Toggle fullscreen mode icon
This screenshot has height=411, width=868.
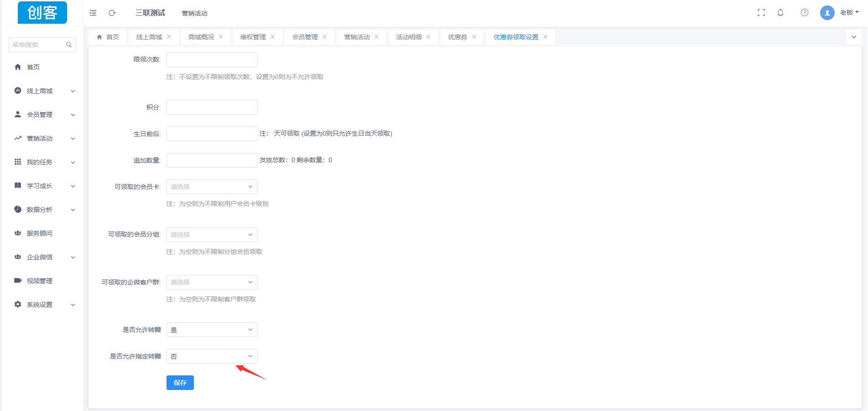[761, 13]
